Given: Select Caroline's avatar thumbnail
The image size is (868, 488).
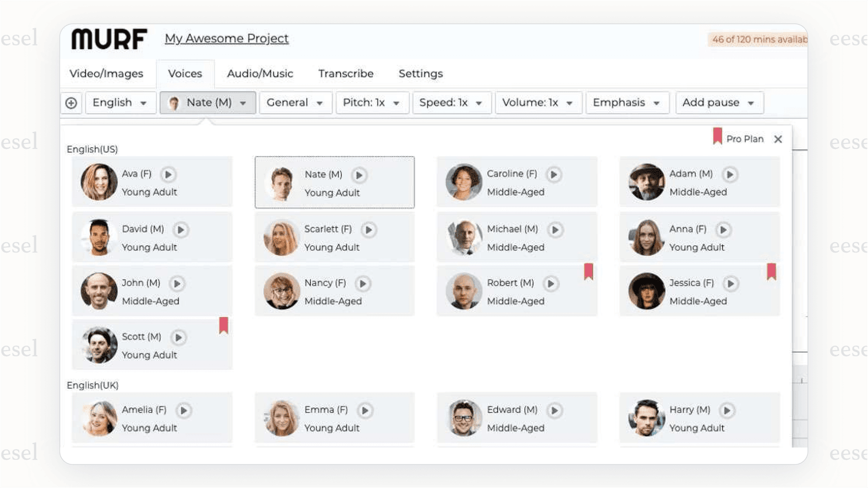Looking at the screenshot, I should click(x=464, y=182).
